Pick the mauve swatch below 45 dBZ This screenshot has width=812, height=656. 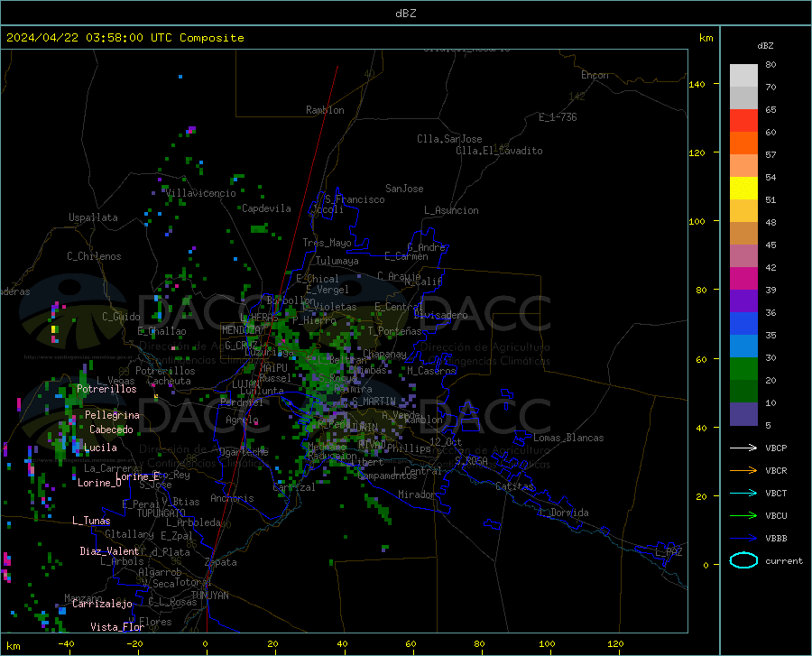[x=743, y=255]
